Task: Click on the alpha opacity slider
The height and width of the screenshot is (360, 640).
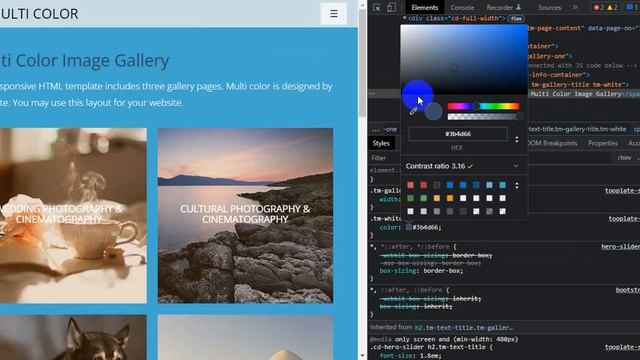Action: point(483,117)
